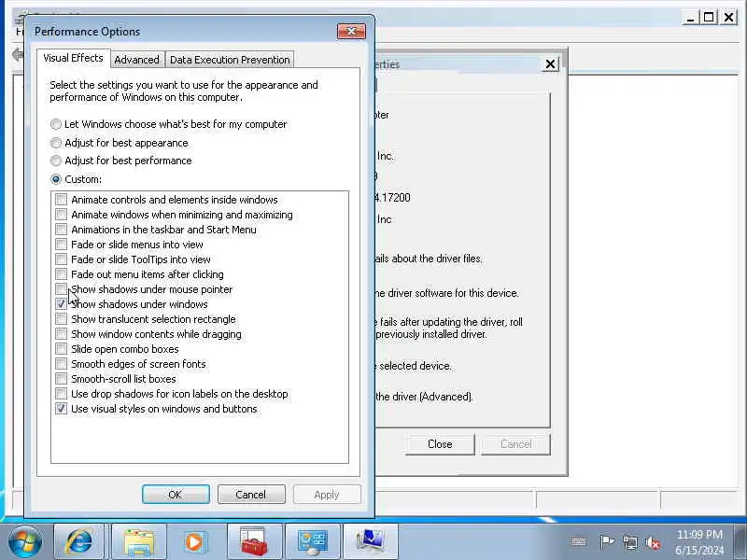
Task: Launch Internet Explorer from the taskbar
Action: tap(79, 541)
